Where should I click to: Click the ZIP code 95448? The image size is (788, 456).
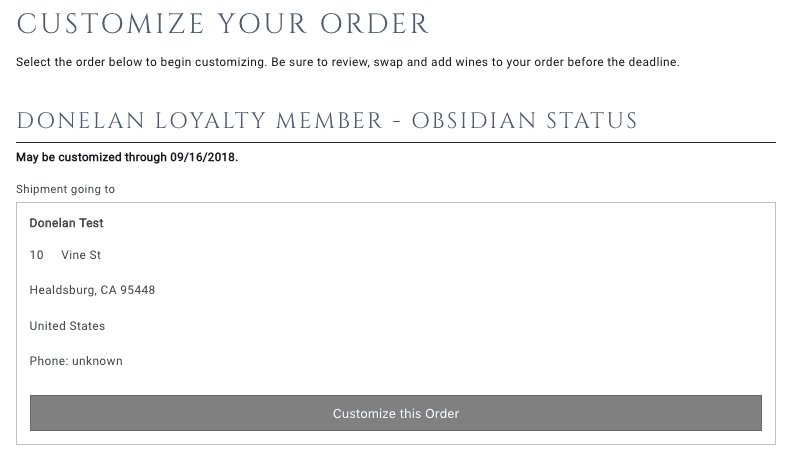(x=138, y=290)
